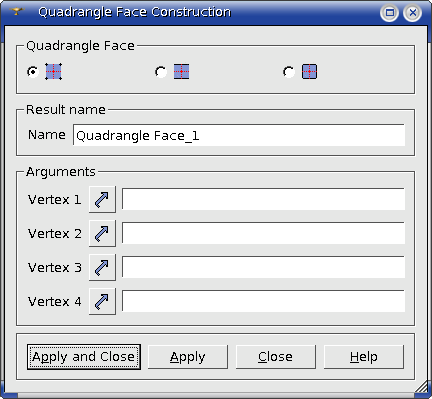
Task: Click the Name field containing Quadrangle Face_1
Action: 239,135
